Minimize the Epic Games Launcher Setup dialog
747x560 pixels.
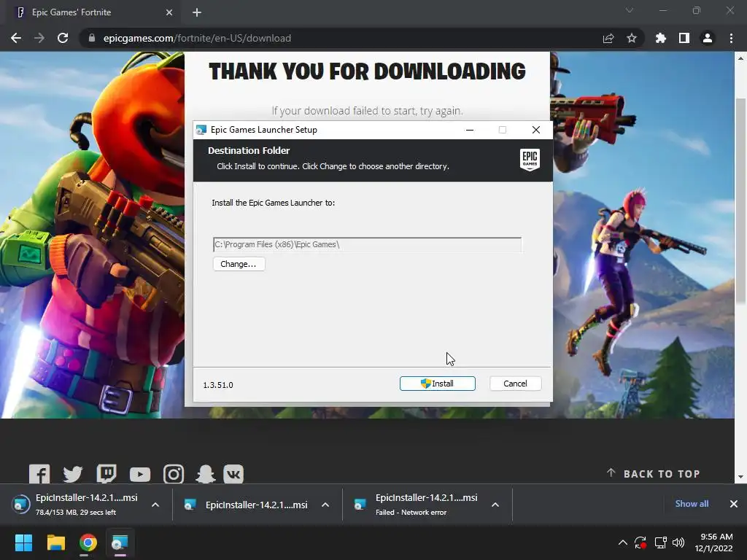click(470, 130)
